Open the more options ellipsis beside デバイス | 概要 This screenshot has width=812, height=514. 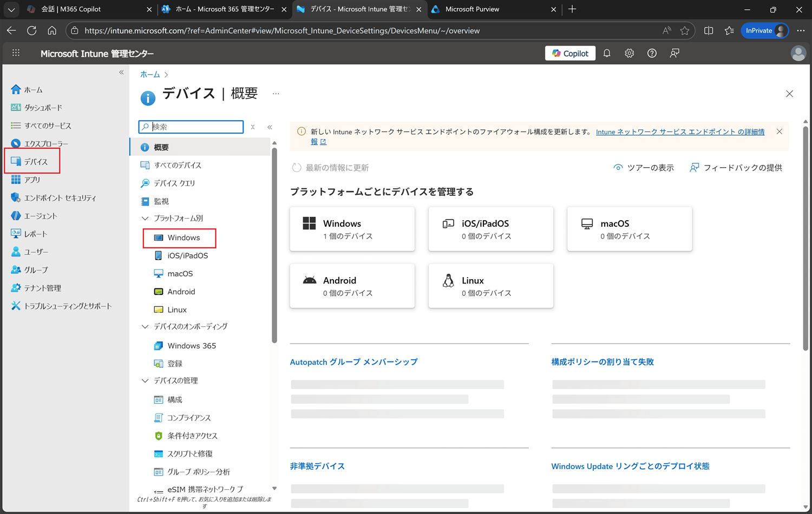pos(276,94)
